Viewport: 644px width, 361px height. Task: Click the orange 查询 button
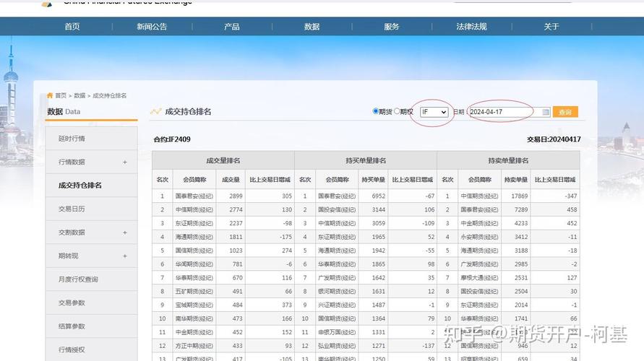(565, 112)
